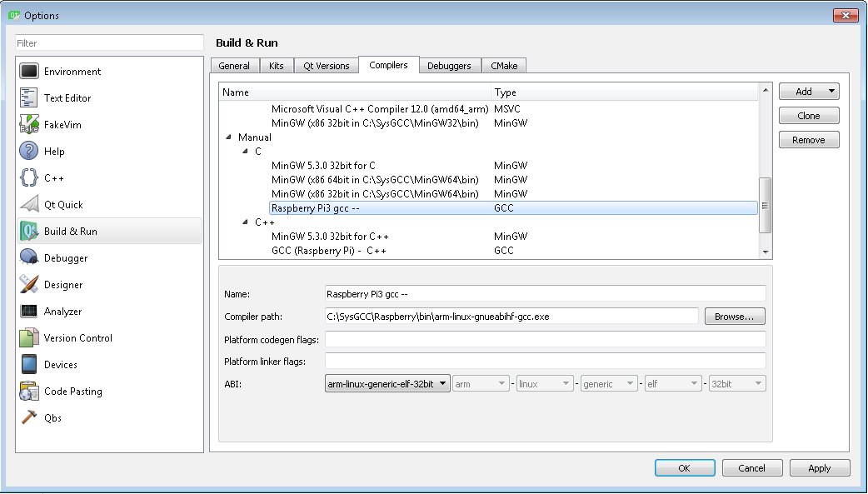Image resolution: width=868 pixels, height=494 pixels.
Task: Collapse the C++ compilers subgroup
Action: (x=245, y=222)
